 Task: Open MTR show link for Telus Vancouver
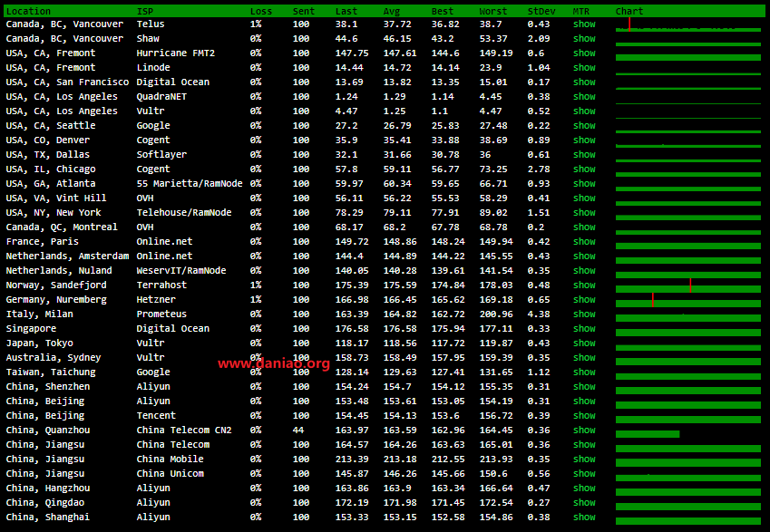click(584, 24)
